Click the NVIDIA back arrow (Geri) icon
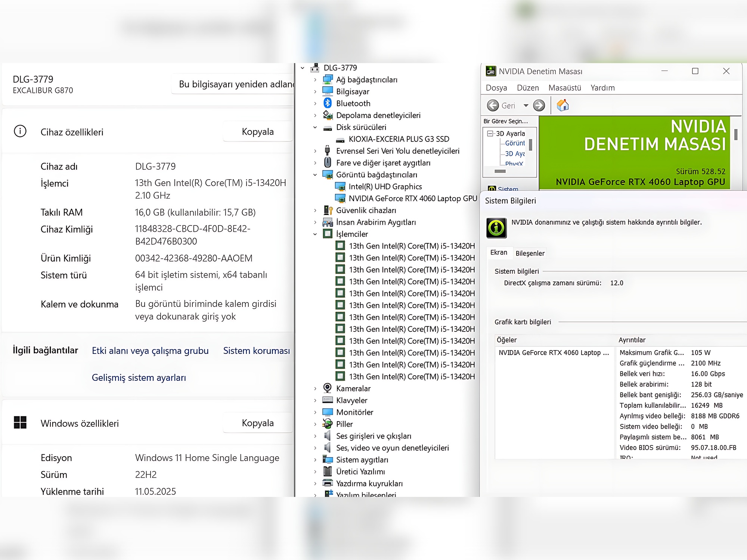This screenshot has width=747, height=560. click(x=493, y=106)
